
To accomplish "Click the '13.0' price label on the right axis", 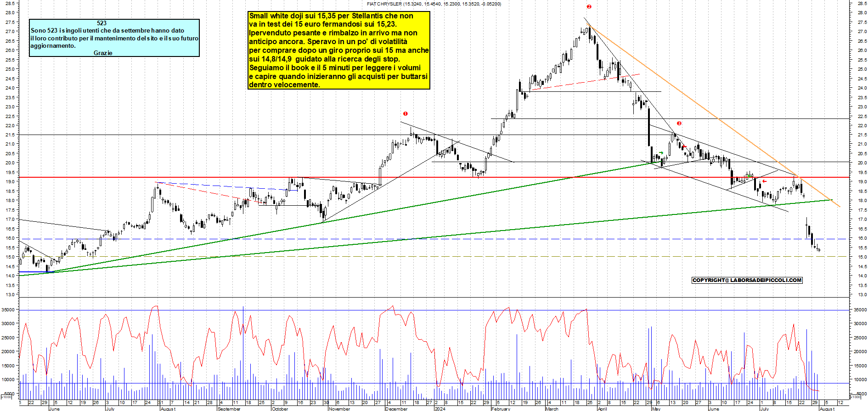I will click(862, 294).
